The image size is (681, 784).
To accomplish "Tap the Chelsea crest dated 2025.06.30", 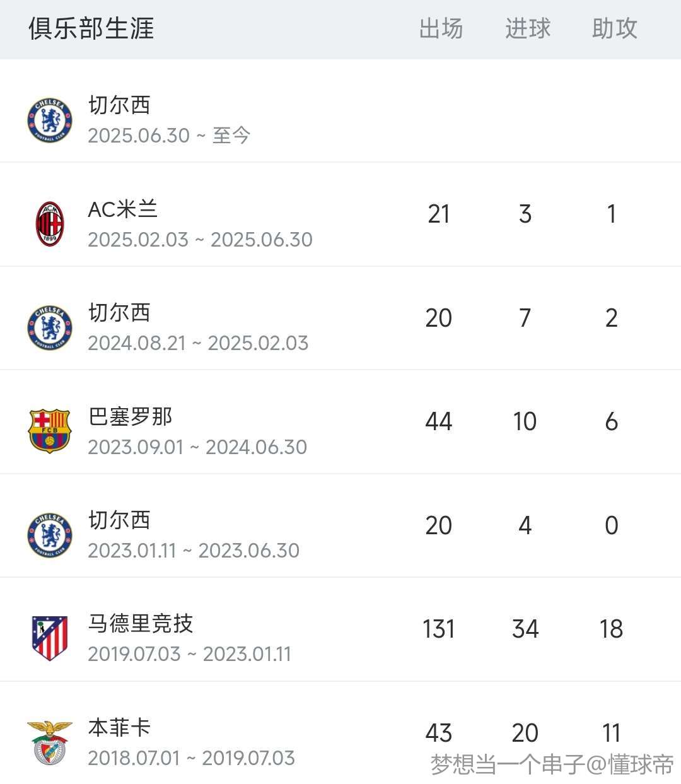I will click(50, 120).
